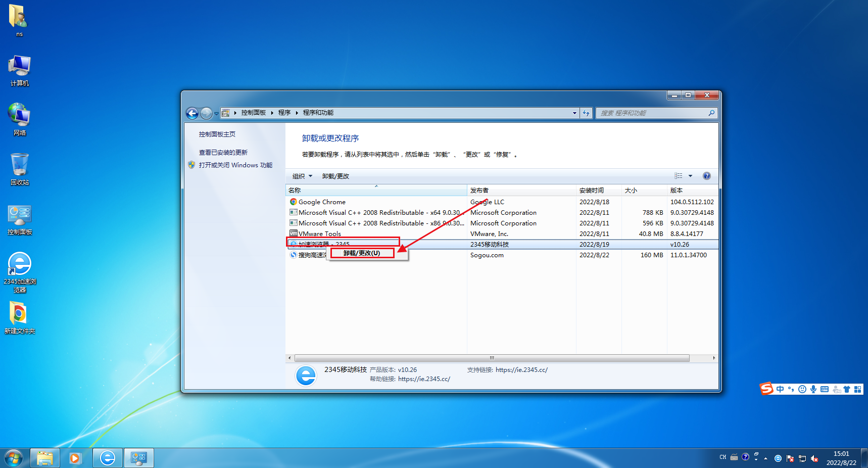Open recent pages dropdown beside Forward button
The height and width of the screenshot is (468, 868).
click(216, 114)
